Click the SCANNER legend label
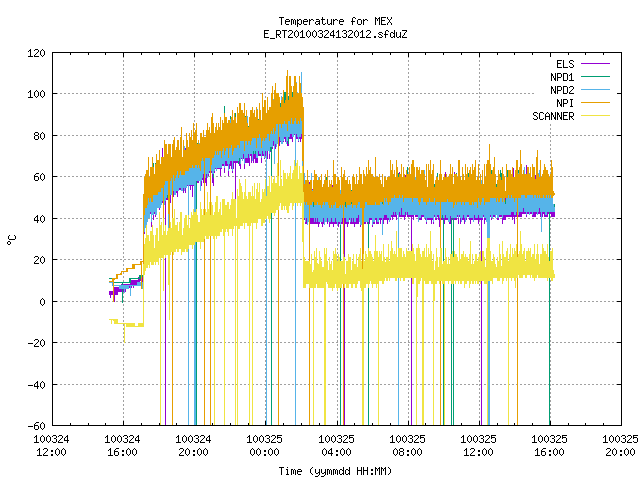Image resolution: width=640 pixels, height=480 pixels. (553, 116)
